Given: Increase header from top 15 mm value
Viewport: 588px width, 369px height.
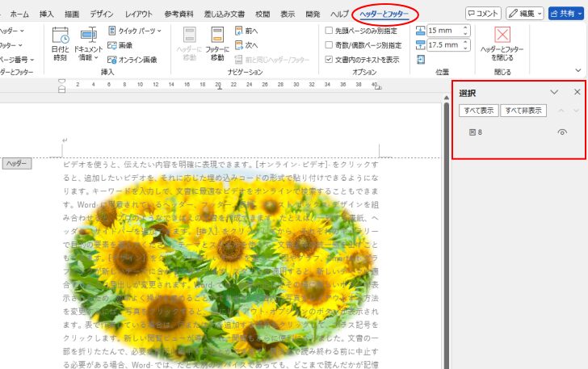Looking at the screenshot, I should pyautogui.click(x=465, y=27).
